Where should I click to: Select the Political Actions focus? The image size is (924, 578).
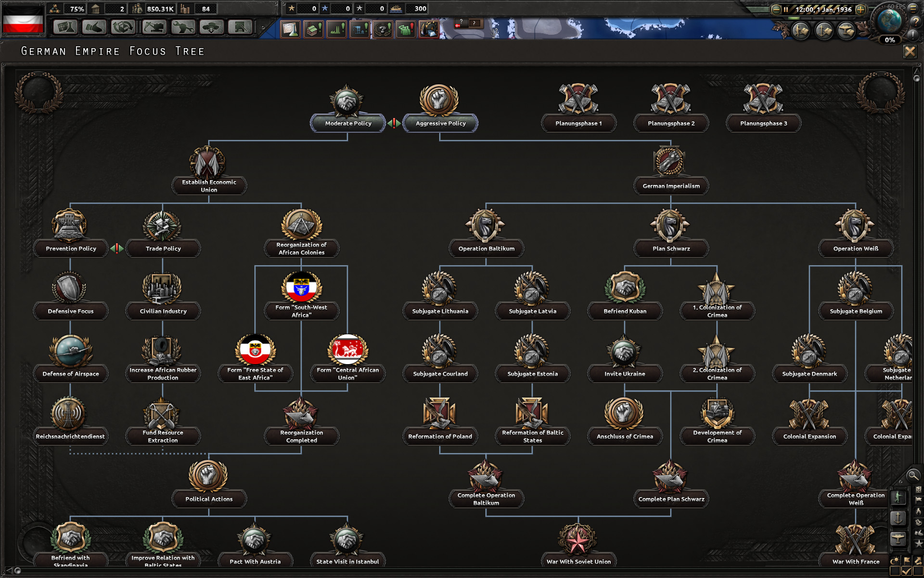pos(209,499)
